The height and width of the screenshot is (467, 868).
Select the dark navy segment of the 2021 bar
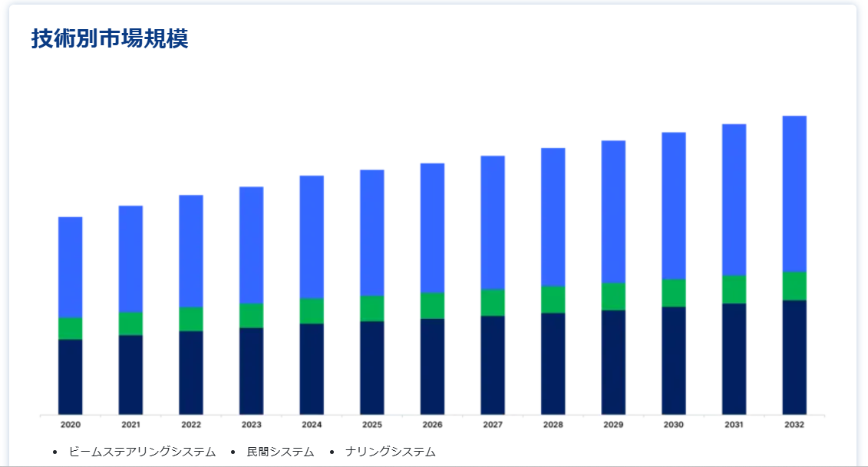pyautogui.click(x=130, y=374)
